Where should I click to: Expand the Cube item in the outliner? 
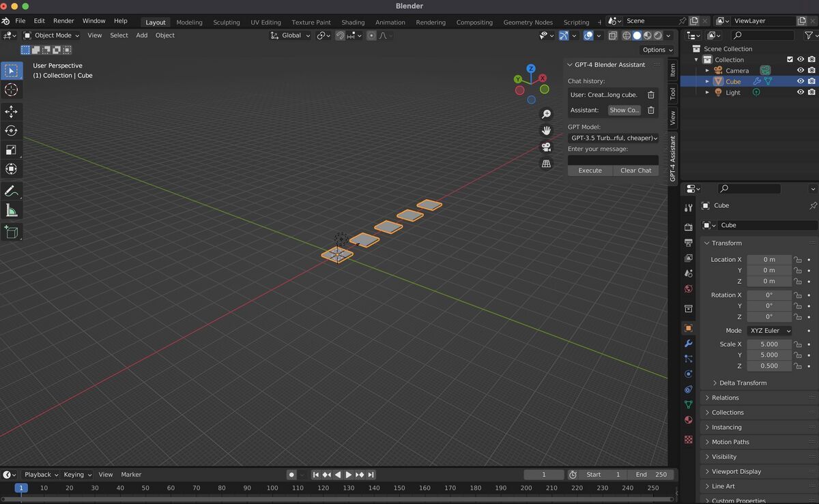(708, 81)
